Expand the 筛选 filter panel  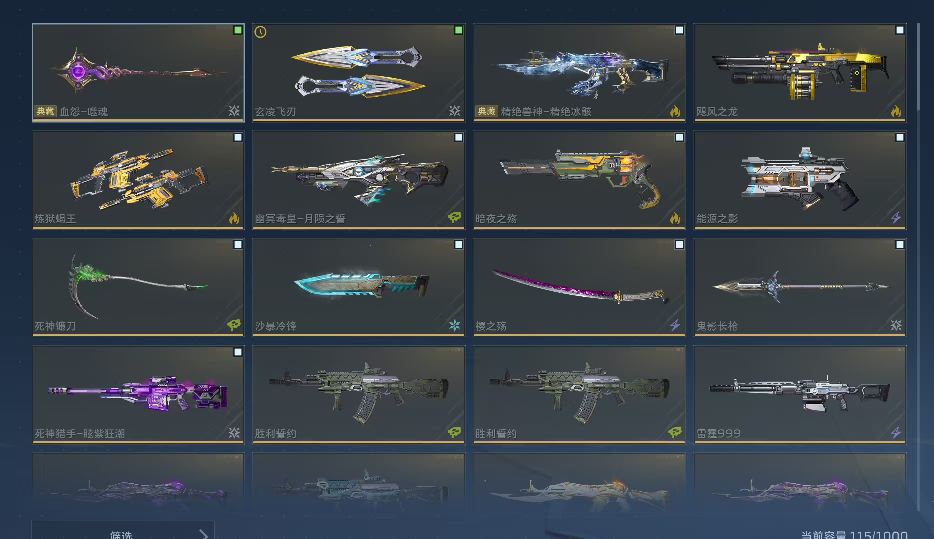pos(123,530)
